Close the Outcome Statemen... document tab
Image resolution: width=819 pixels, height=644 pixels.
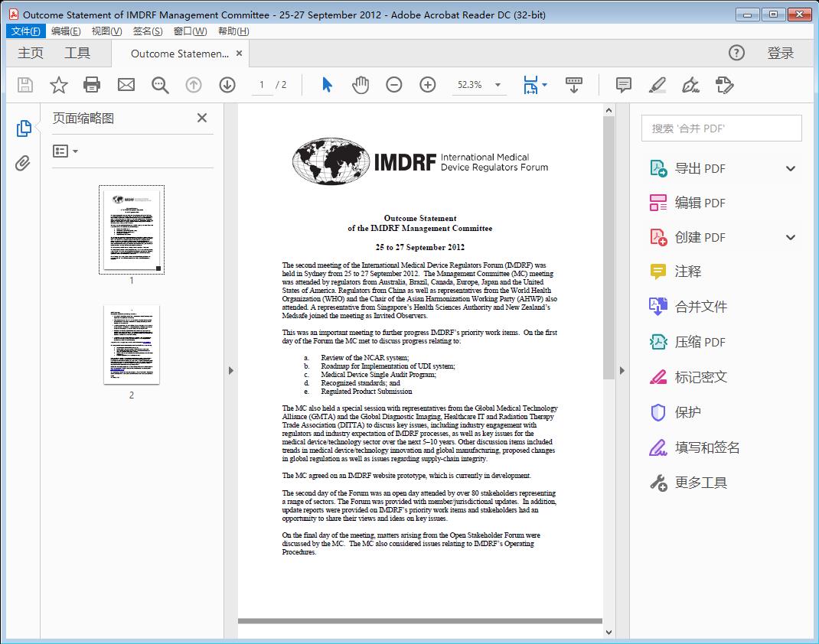coord(240,54)
